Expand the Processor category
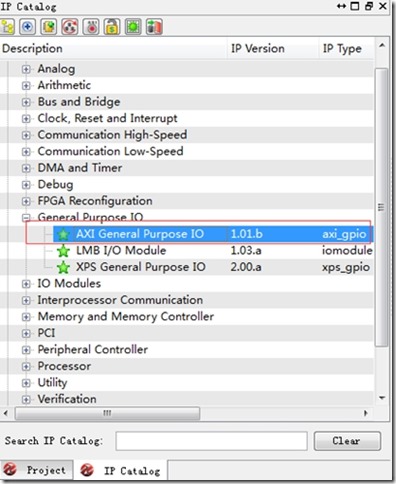The image size is (396, 484). click(x=26, y=366)
